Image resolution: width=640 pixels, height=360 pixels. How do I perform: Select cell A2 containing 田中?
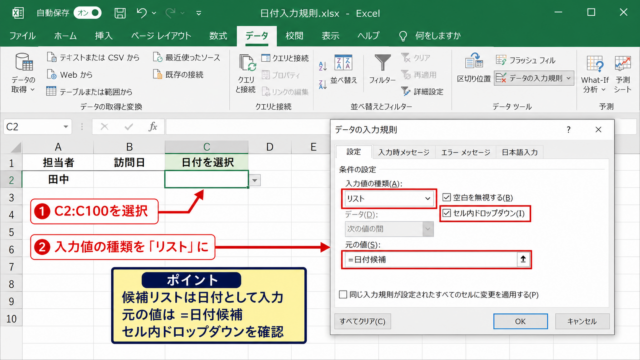pyautogui.click(x=58, y=180)
